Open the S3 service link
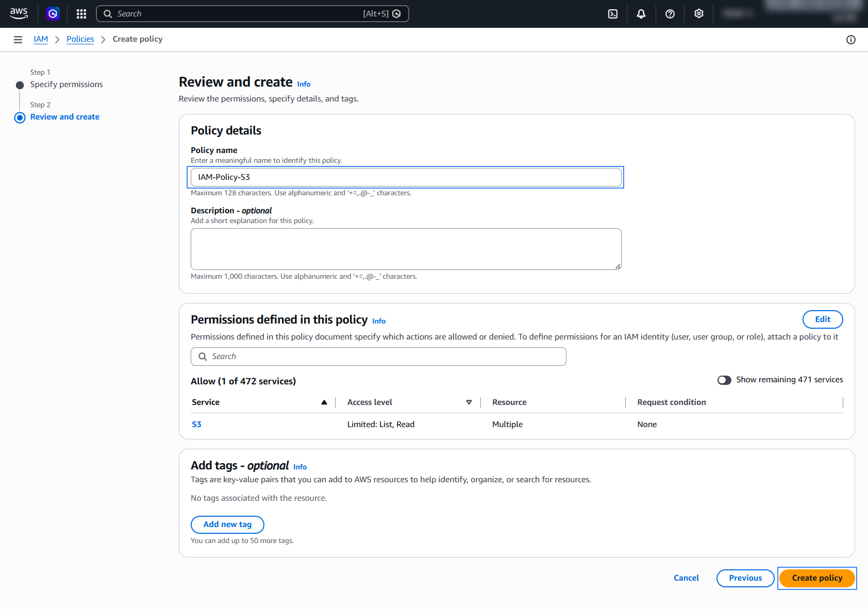 pyautogui.click(x=196, y=425)
